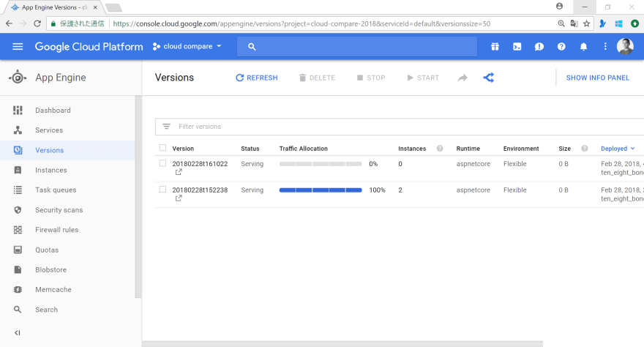Click the sidebar vertical scrollbar
Image resolution: width=644 pixels, height=347 pixels.
click(138, 196)
